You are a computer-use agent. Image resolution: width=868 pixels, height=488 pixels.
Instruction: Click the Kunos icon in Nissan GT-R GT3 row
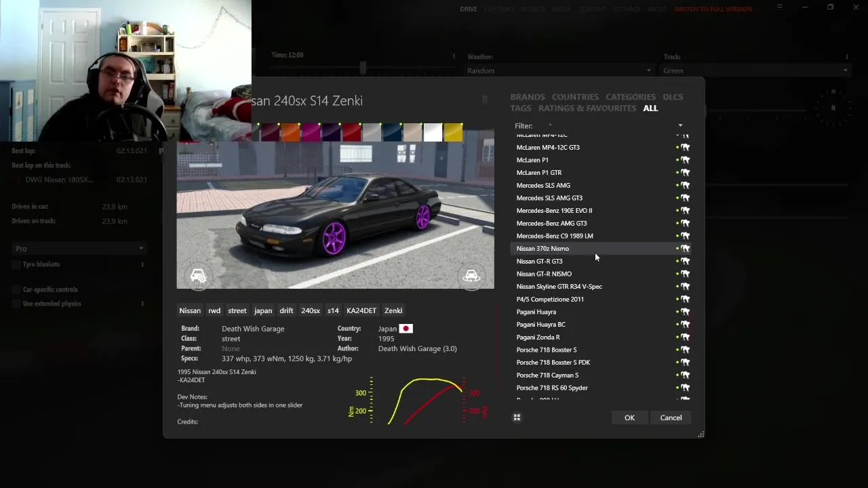(x=686, y=261)
